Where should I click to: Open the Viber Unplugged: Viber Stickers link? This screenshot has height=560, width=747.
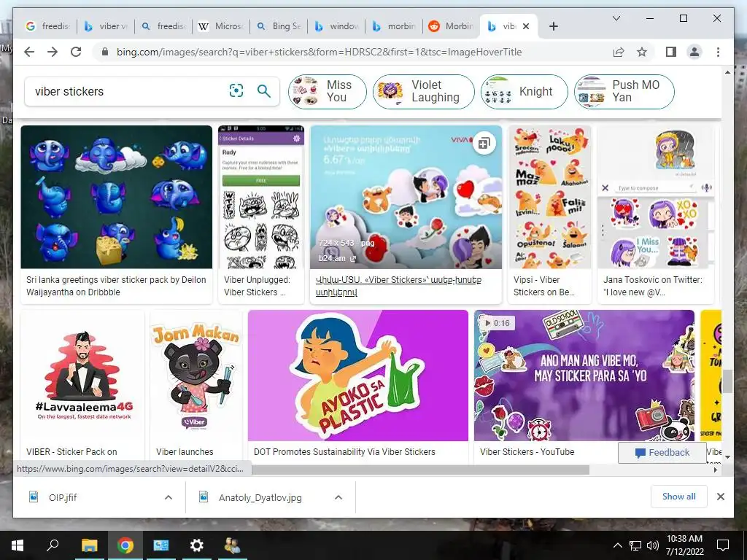(x=258, y=286)
